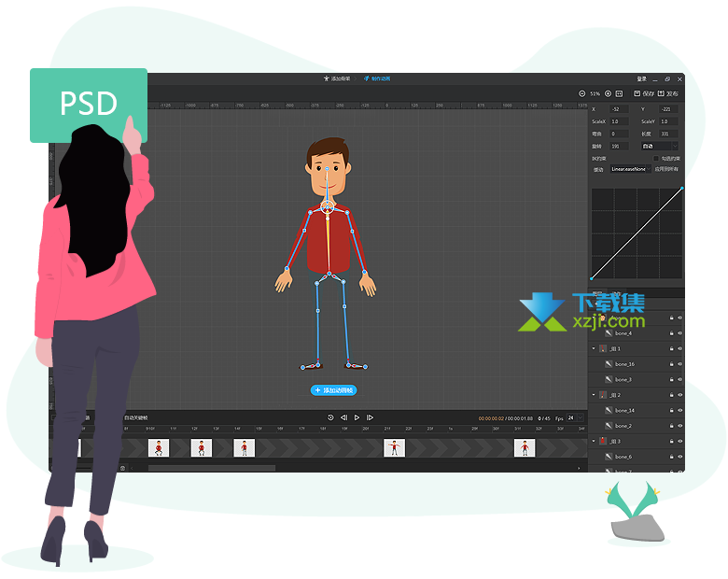728x579 pixels.
Task: Hide the bone_2 layer via its eye icon
Action: (679, 425)
